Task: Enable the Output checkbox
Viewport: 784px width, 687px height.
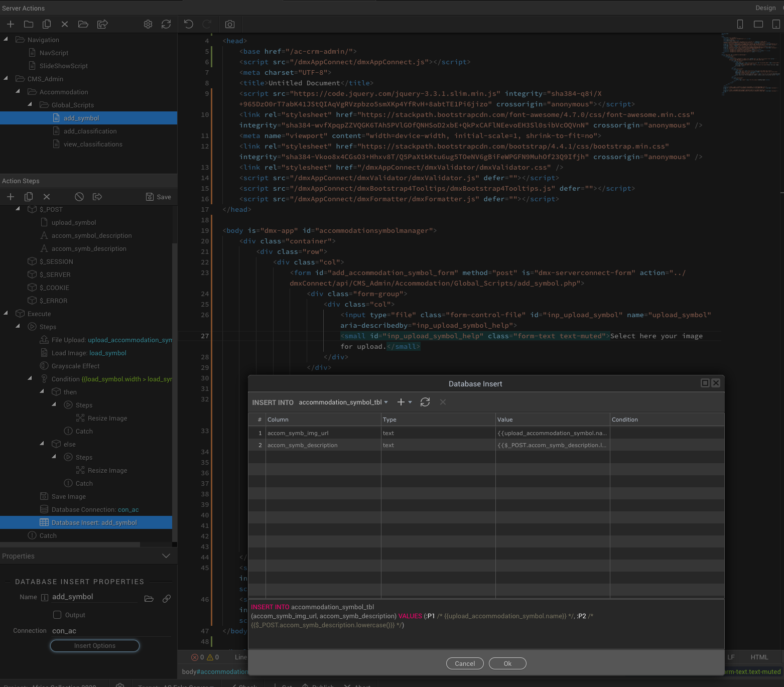Action: click(57, 615)
